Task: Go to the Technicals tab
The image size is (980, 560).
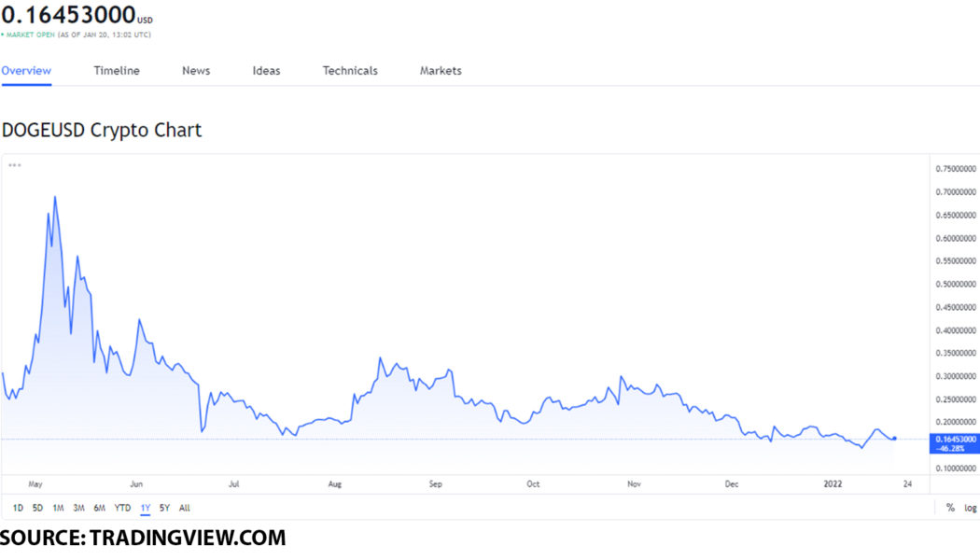Action: (349, 70)
